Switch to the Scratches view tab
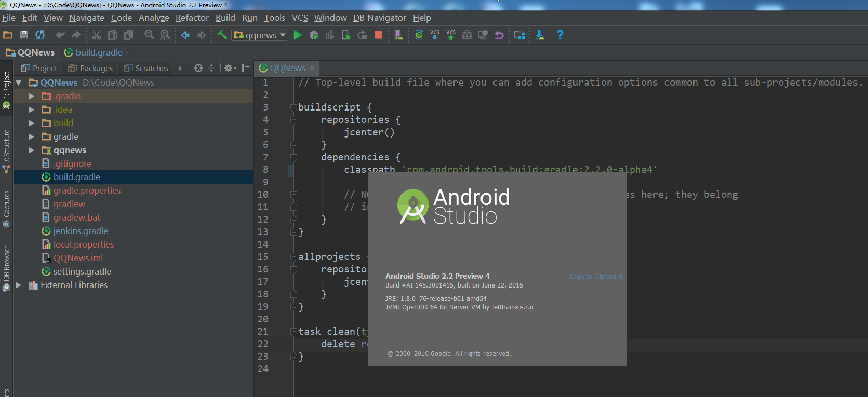Viewport: 868px width, 397px height. [x=146, y=68]
